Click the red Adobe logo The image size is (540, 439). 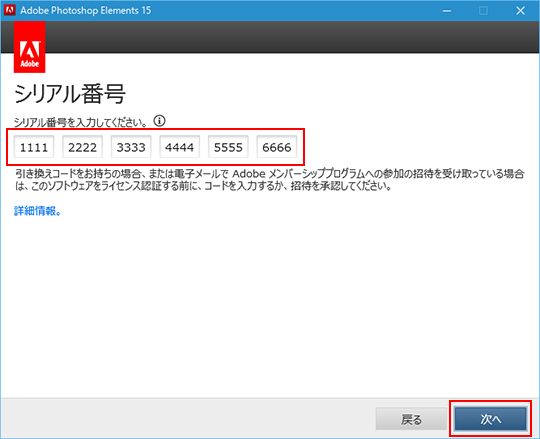pos(30,47)
